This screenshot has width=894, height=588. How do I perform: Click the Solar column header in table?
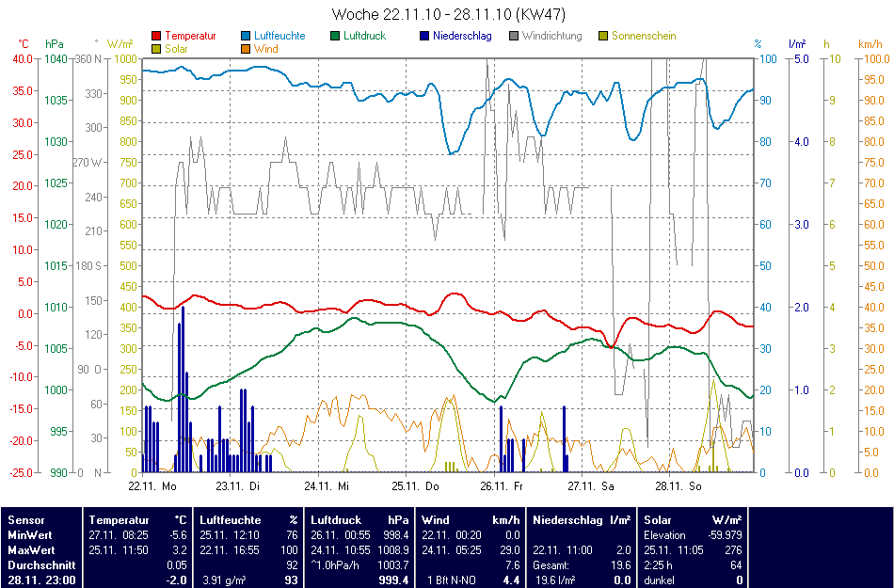(x=658, y=520)
